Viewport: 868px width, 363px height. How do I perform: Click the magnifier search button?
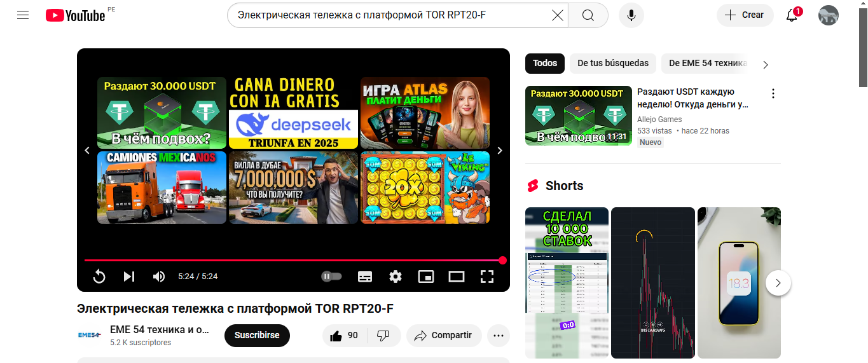tap(588, 15)
